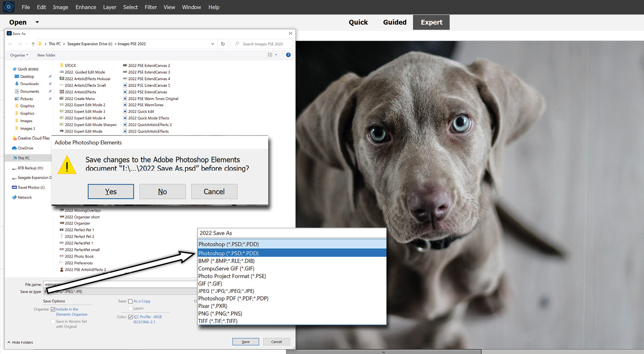Image resolution: width=644 pixels, height=354 pixels.
Task: Toggle Include in the Elements Organizer checkbox
Action: (53, 310)
